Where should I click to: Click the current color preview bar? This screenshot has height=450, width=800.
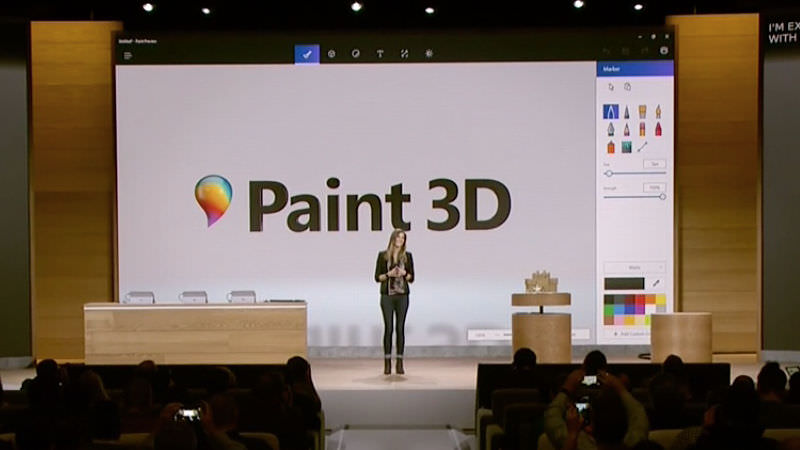click(x=624, y=284)
